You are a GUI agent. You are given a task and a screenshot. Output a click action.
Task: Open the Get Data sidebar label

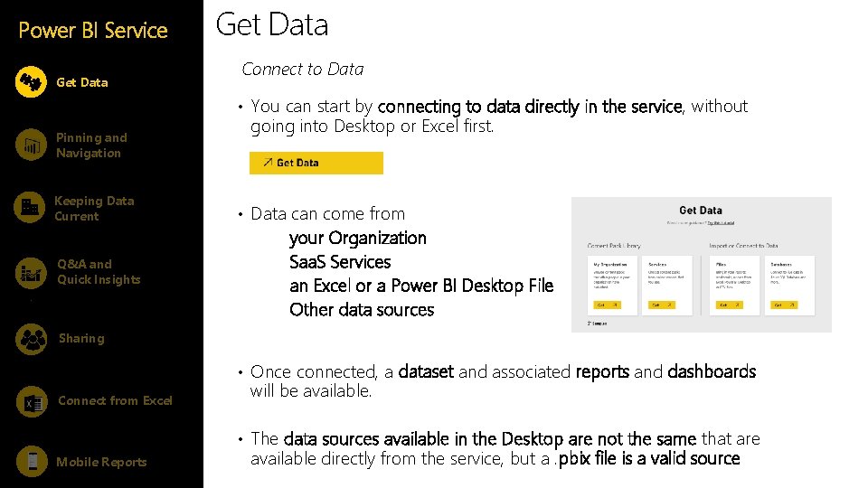(82, 82)
